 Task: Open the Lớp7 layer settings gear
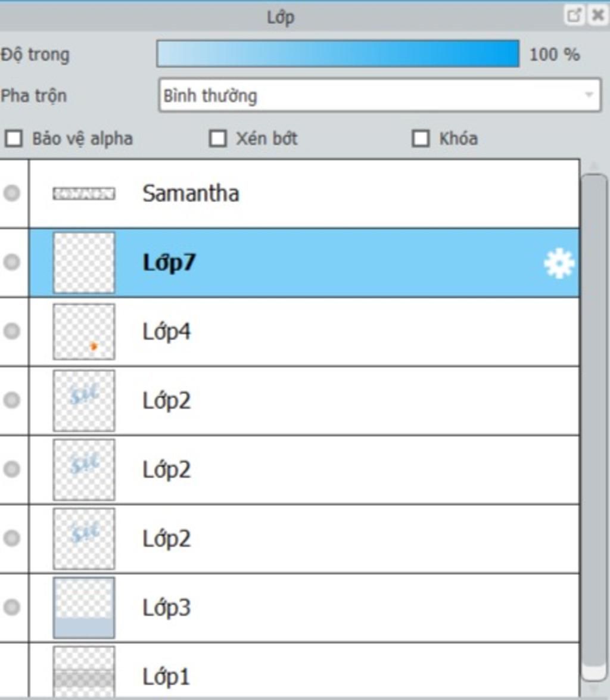[559, 263]
